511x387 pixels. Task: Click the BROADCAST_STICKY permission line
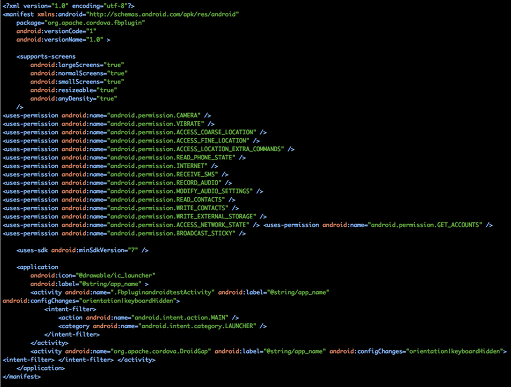point(124,233)
